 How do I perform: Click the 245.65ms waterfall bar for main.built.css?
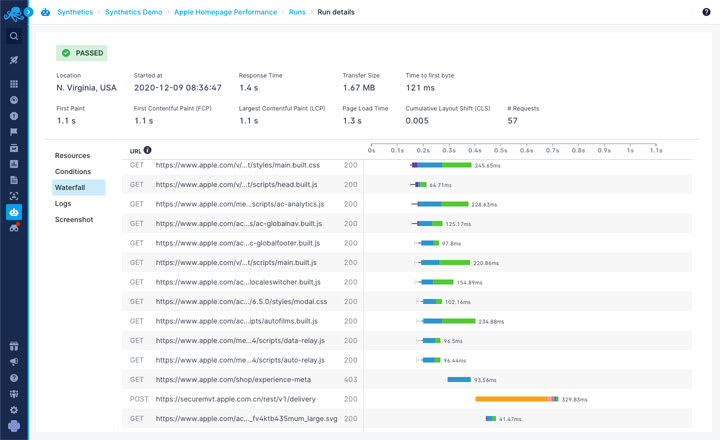[x=441, y=165]
